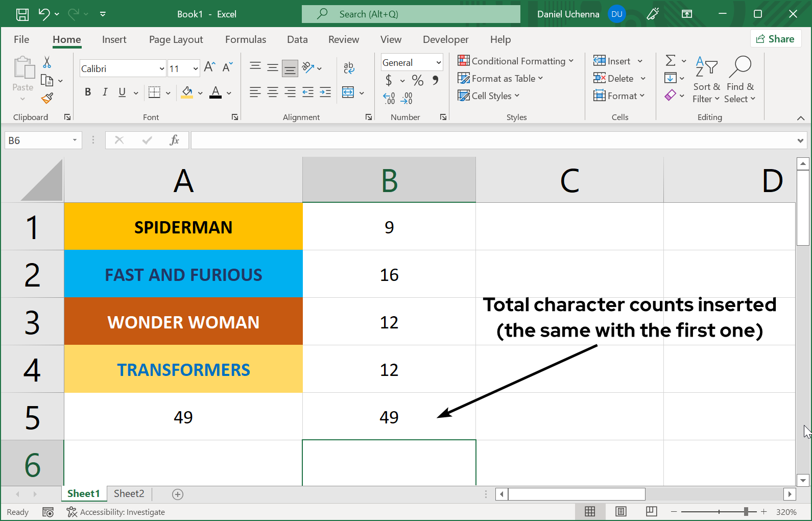Viewport: 812px width, 521px height.
Task: Toggle Wrap Text on
Action: pyautogui.click(x=349, y=67)
